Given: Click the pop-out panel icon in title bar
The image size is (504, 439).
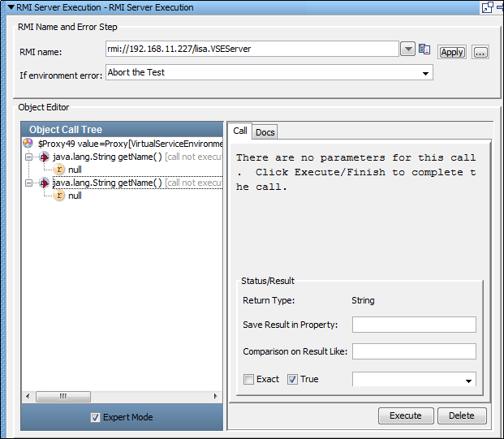Looking at the screenshot, I should point(487,7).
